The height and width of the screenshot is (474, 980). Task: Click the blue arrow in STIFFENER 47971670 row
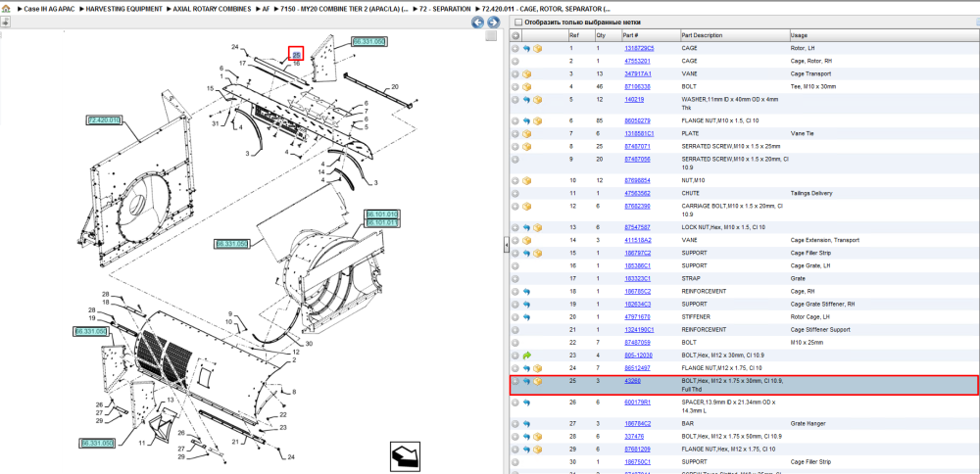tap(526, 316)
